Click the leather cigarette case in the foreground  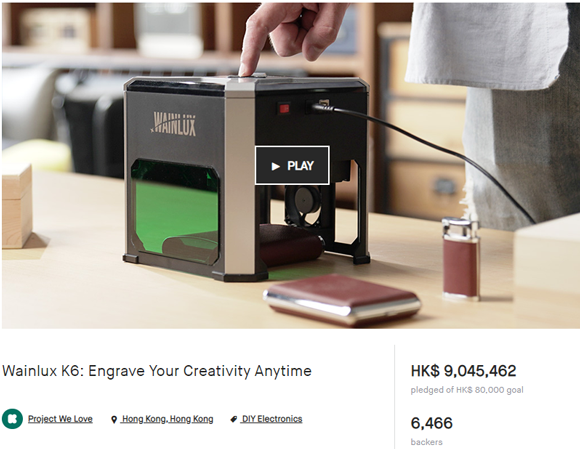[x=342, y=299]
